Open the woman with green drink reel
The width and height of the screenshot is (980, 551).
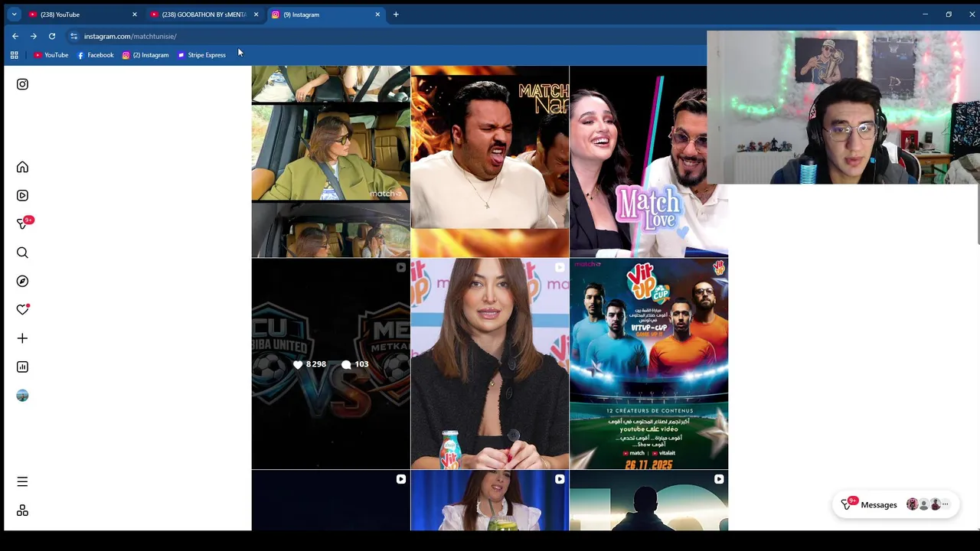[490, 500]
